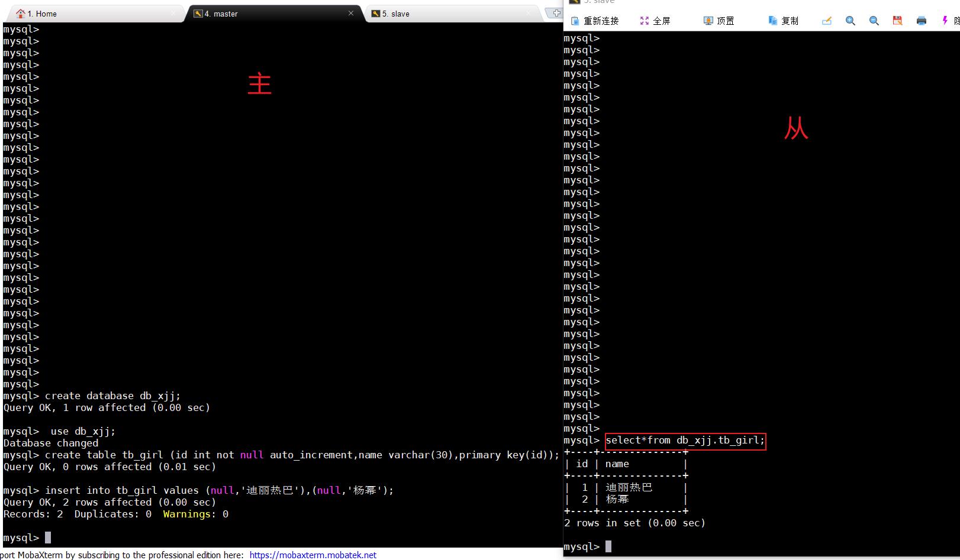Click the 迪丽热巴 row in the result table
This screenshot has height=560, width=960.
pyautogui.click(x=626, y=487)
